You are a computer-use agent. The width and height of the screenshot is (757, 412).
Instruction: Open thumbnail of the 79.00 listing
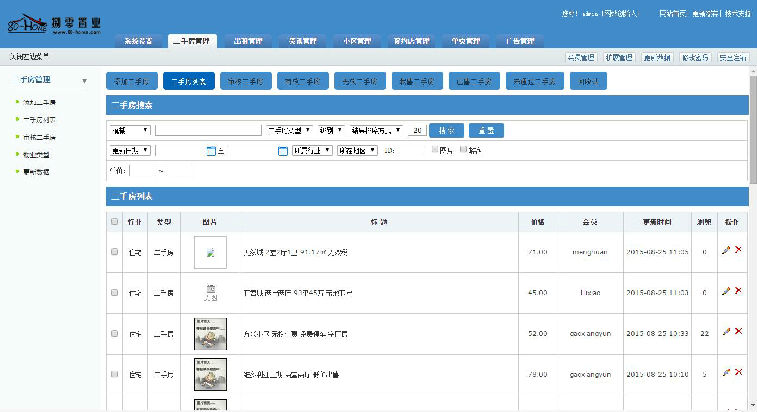(x=210, y=374)
